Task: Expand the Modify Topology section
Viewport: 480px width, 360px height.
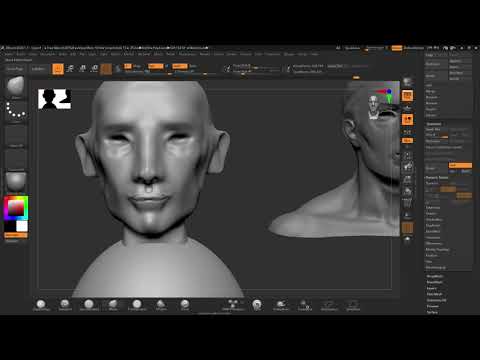Action: [x=437, y=250]
